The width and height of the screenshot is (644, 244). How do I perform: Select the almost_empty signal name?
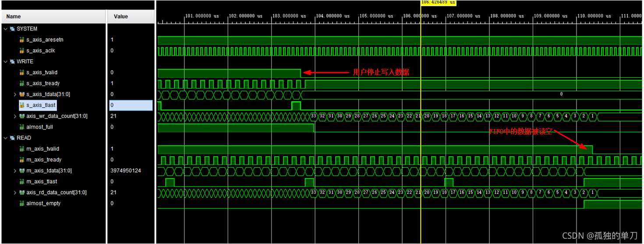(x=43, y=204)
